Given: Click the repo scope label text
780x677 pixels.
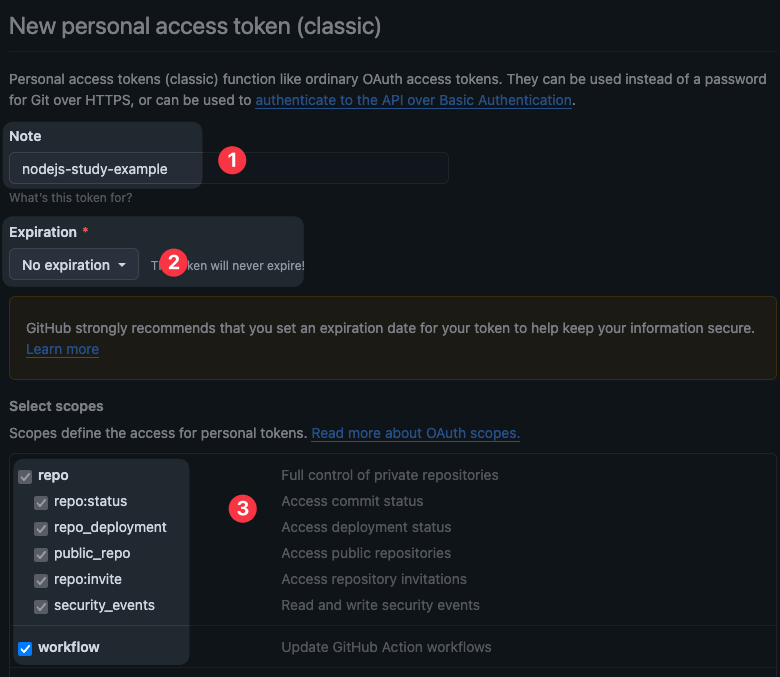Looking at the screenshot, I should 53,475.
